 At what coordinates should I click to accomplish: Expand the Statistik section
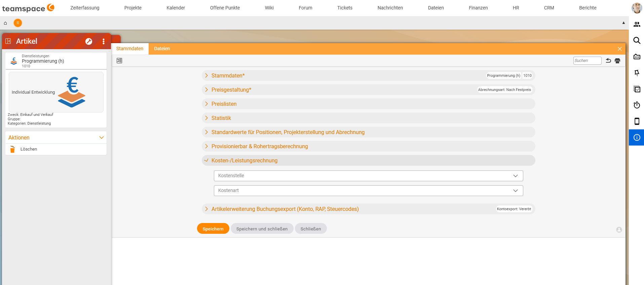pos(368,118)
